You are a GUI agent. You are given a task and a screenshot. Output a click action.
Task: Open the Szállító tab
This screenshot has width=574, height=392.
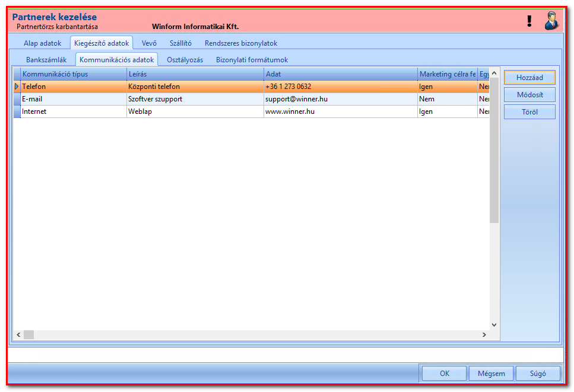[x=180, y=43]
